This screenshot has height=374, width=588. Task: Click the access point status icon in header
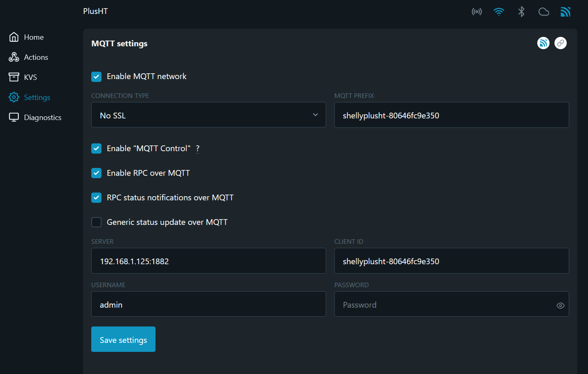[477, 11]
